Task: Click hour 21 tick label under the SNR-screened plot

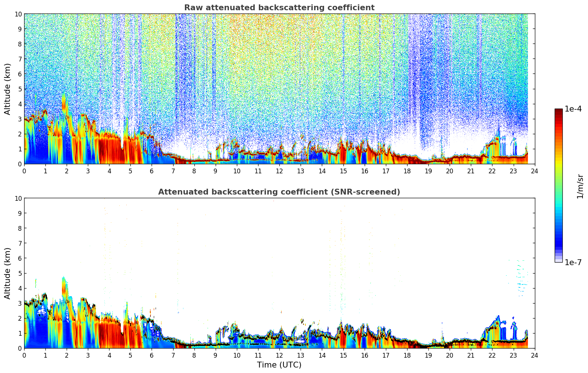Action: point(471,355)
